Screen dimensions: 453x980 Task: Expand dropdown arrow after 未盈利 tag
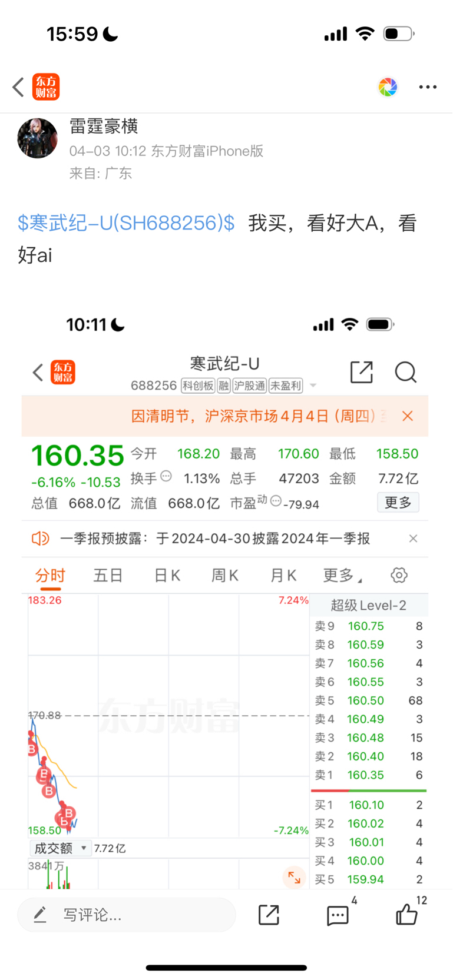click(x=313, y=386)
